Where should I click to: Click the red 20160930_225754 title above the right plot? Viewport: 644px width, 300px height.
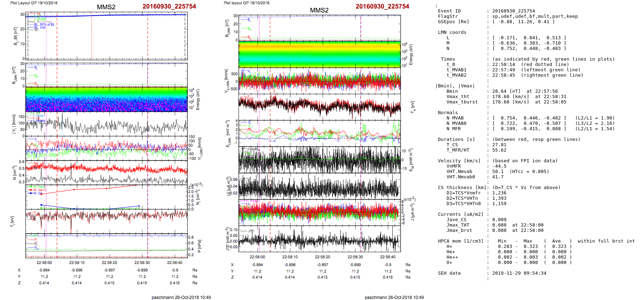382,6
